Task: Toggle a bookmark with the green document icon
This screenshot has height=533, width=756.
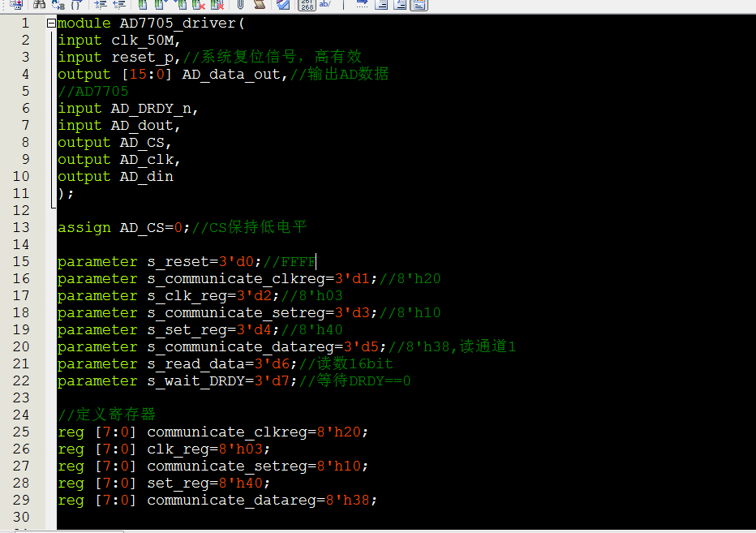Action: [x=142, y=6]
